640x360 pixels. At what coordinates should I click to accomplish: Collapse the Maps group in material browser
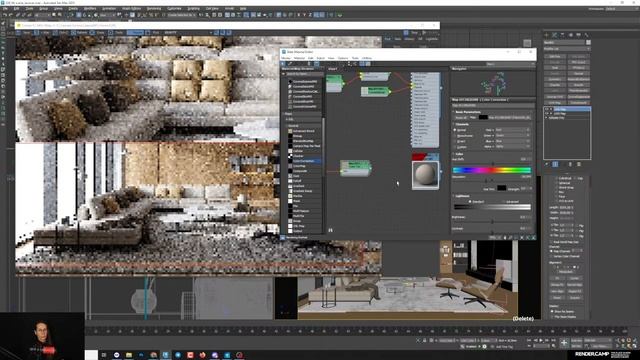coord(284,114)
